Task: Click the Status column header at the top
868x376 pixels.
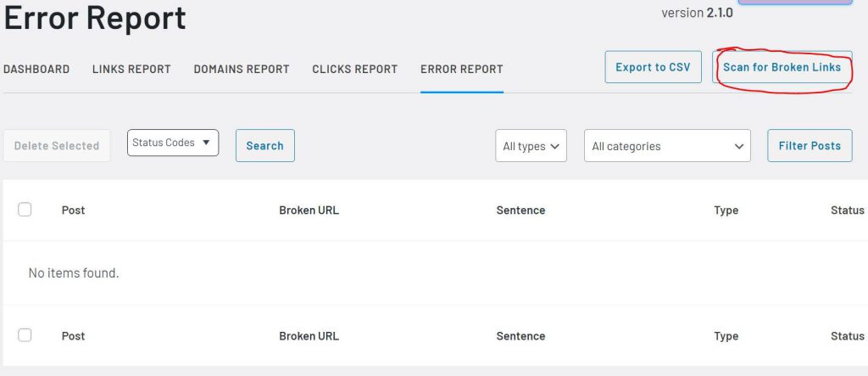Action: 847,210
